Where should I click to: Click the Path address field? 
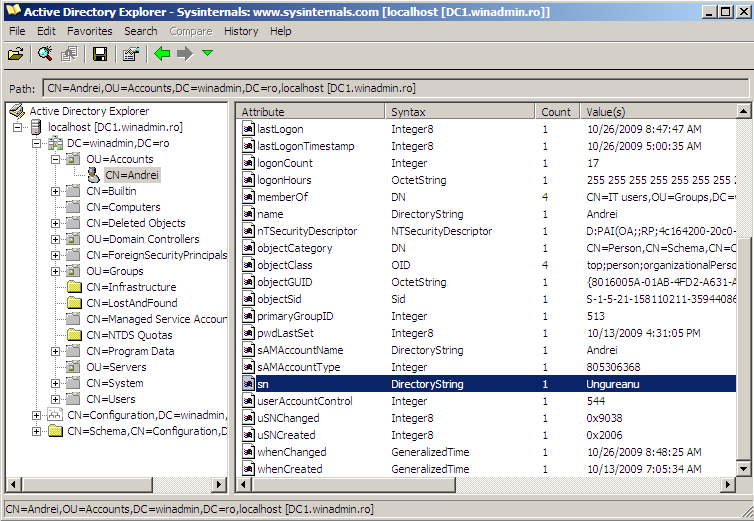click(x=395, y=88)
